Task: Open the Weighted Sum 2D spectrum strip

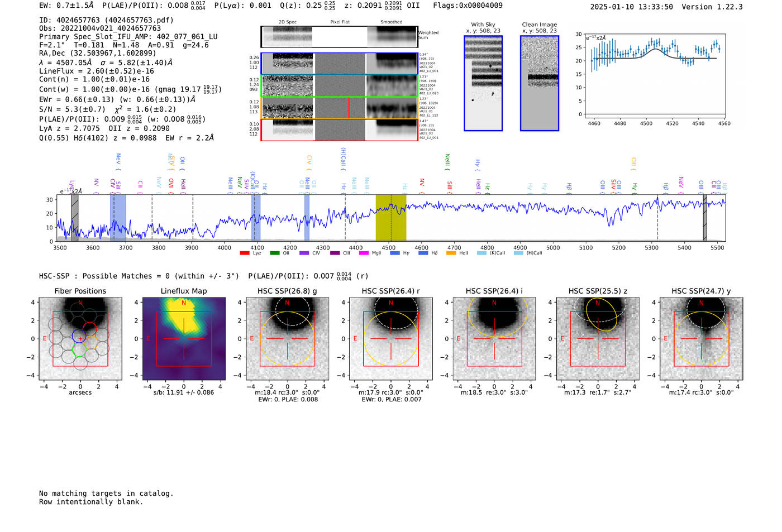Action: (339, 37)
